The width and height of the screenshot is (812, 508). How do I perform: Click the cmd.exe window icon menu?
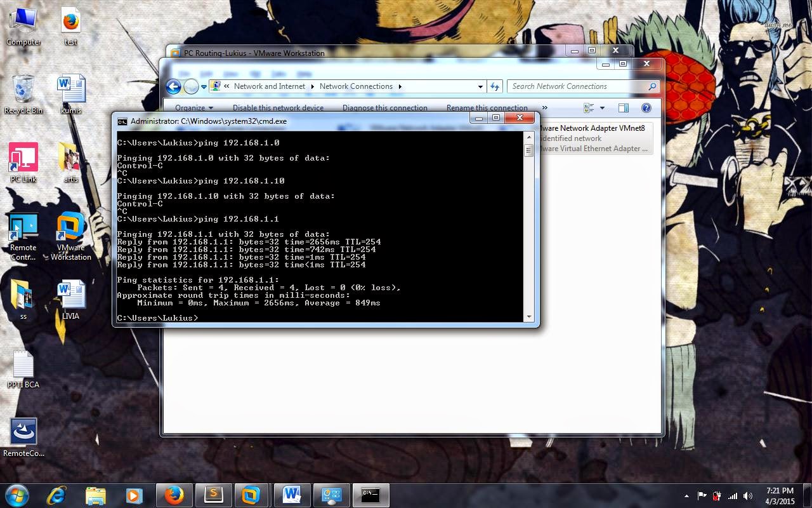(122, 121)
